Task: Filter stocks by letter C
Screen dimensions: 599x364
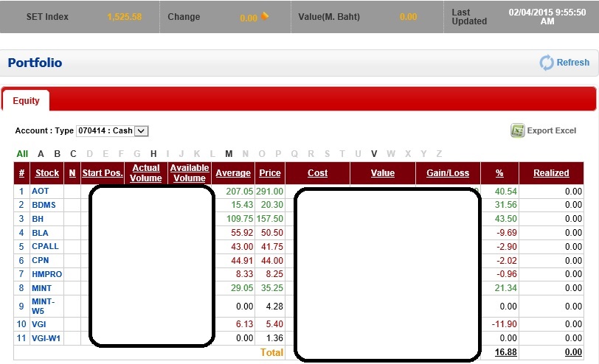Action: [x=73, y=154]
